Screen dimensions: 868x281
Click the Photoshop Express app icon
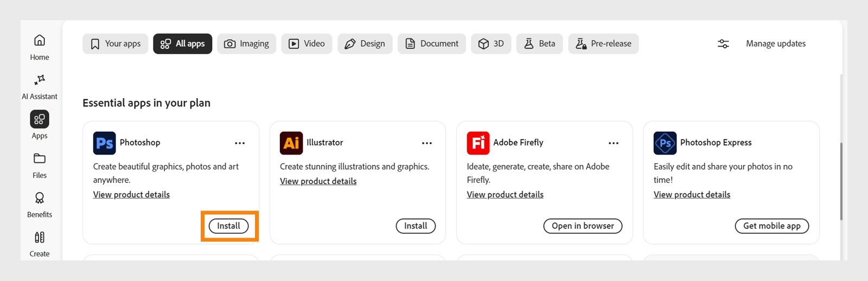click(665, 143)
